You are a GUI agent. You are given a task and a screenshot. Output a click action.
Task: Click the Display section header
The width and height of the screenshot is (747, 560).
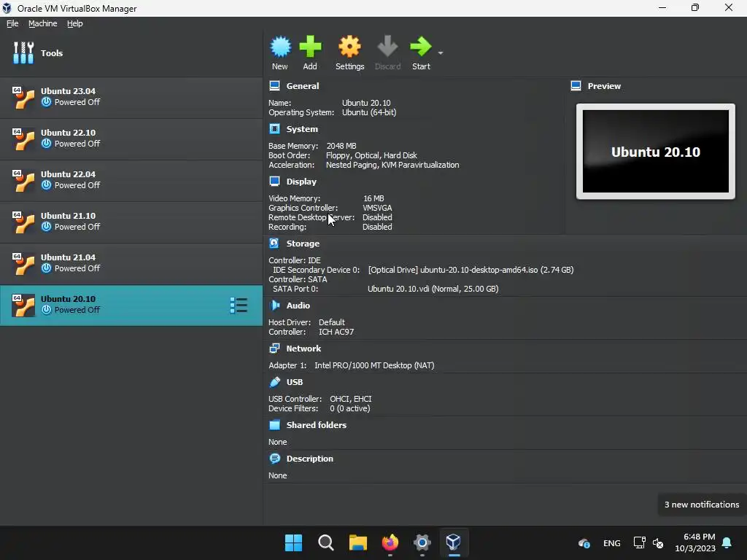(301, 182)
